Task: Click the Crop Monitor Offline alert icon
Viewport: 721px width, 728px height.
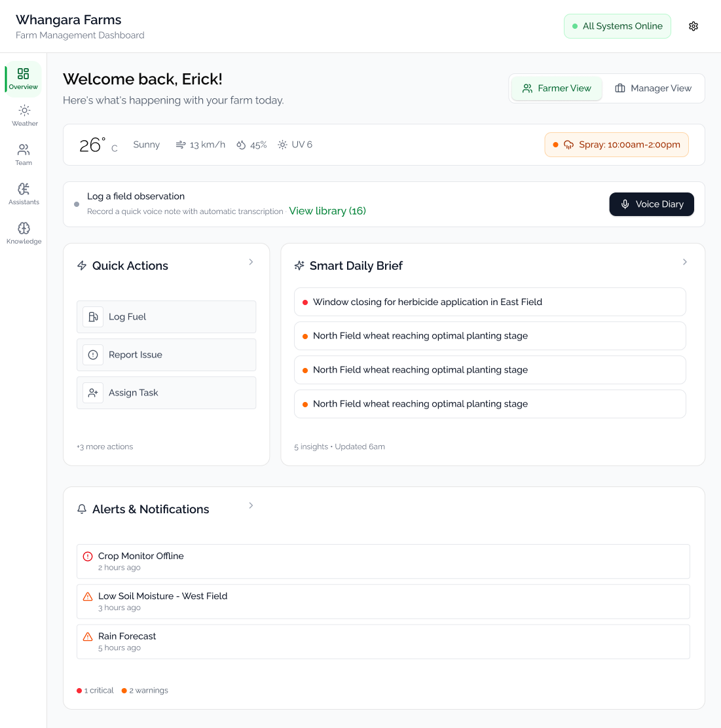Action: (x=88, y=556)
